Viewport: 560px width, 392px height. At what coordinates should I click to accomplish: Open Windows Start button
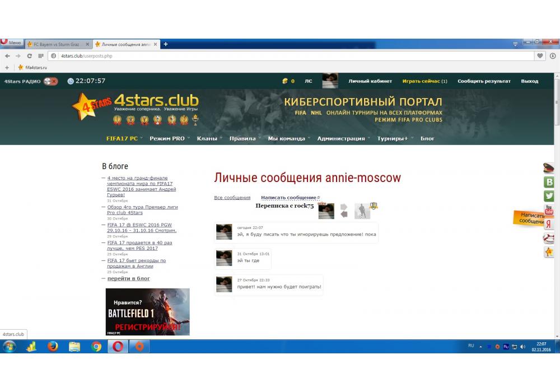tap(10, 346)
